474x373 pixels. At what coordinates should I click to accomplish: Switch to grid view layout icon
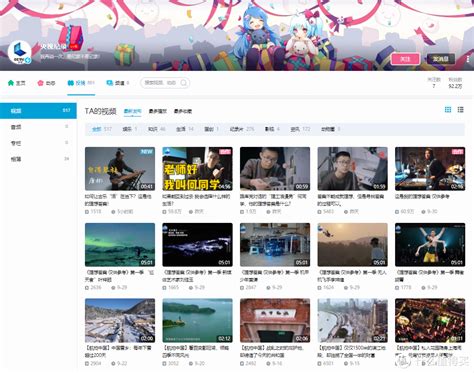(x=448, y=110)
